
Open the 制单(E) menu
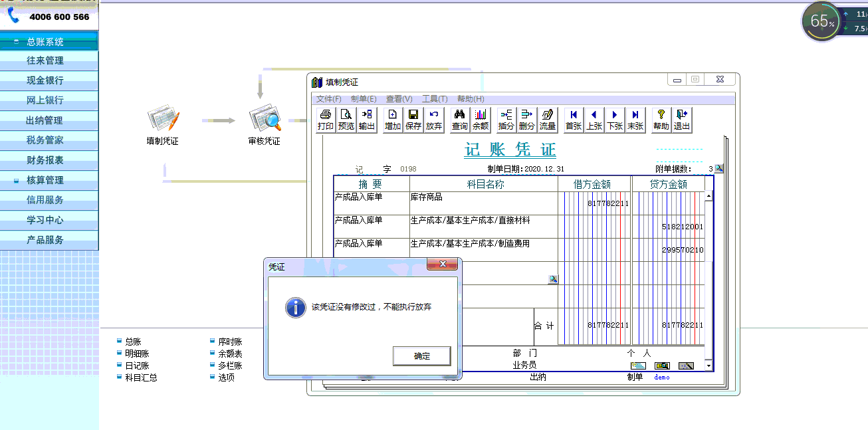click(x=364, y=99)
